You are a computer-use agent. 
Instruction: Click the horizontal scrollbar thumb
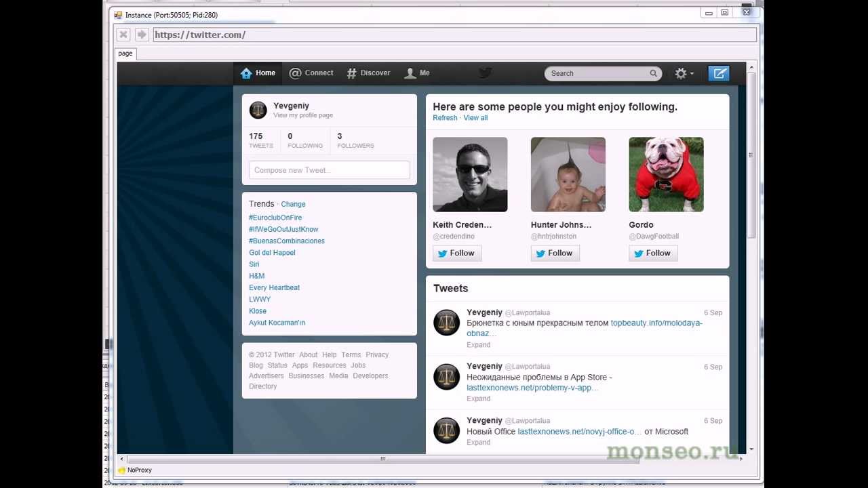382,459
